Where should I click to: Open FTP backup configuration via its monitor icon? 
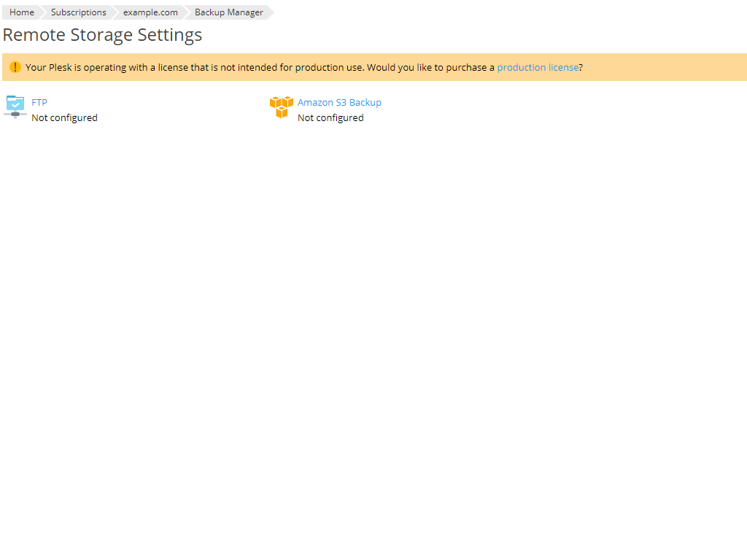pyautogui.click(x=15, y=106)
